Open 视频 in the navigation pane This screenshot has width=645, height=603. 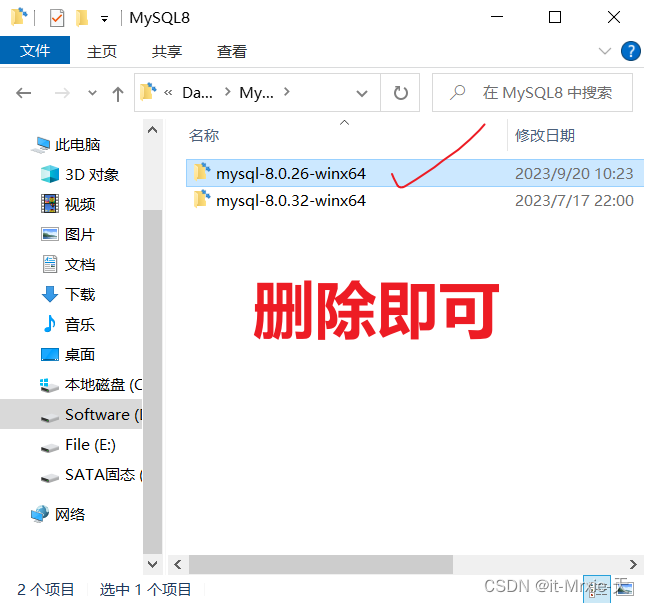[x=68, y=204]
